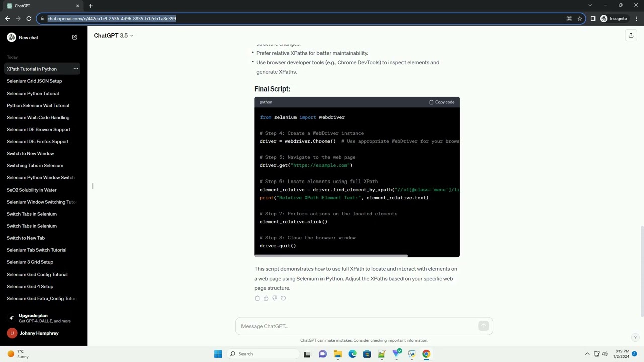This screenshot has width=644, height=362.
Task: Open the ChatGPT 3.5 model dropdown
Action: 113,36
